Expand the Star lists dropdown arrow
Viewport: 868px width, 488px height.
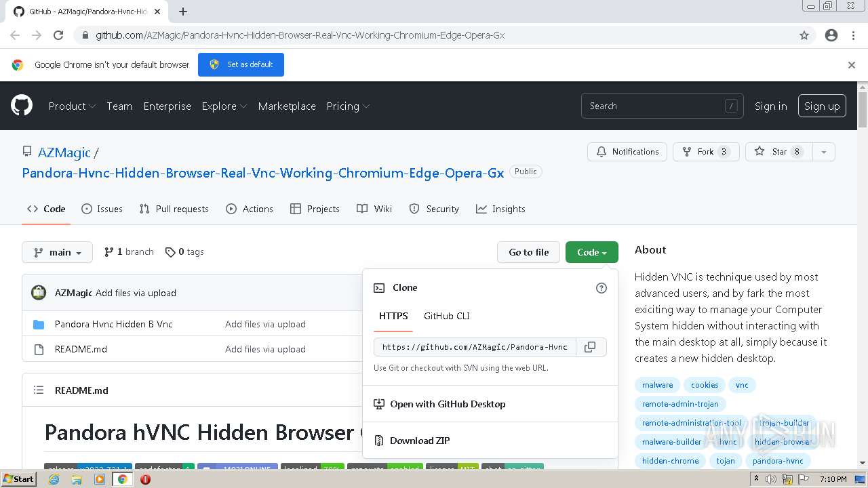pos(824,152)
